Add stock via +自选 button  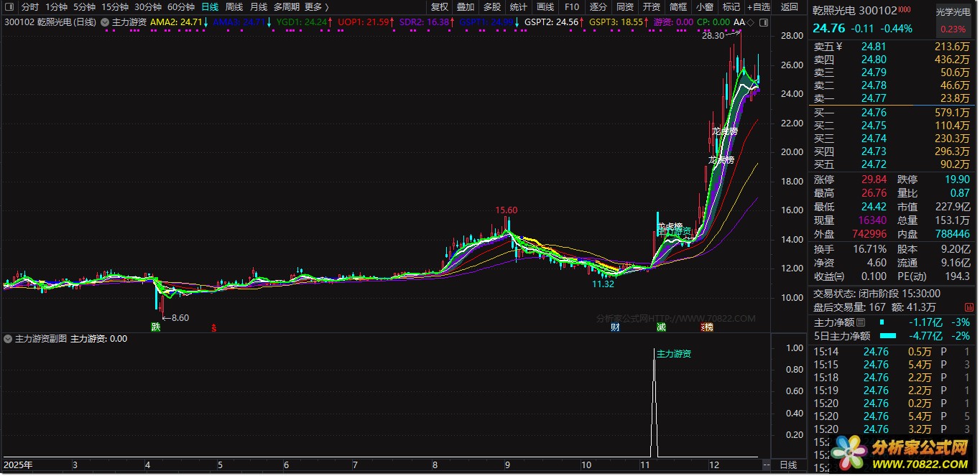click(x=759, y=7)
